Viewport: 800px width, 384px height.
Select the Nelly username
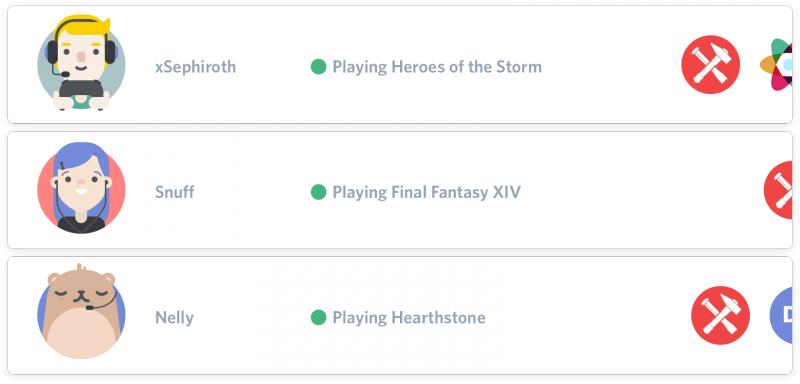174,318
